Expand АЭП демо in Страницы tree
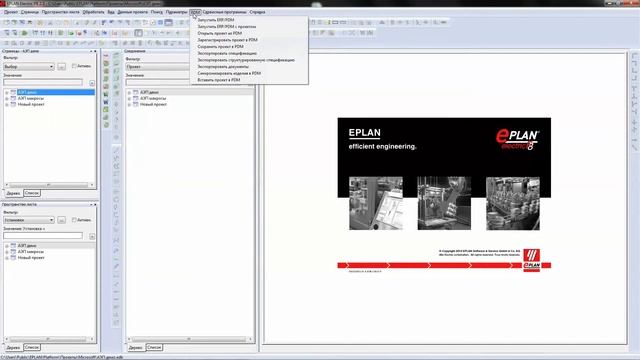The width and height of the screenshot is (640, 360). (x=7, y=93)
